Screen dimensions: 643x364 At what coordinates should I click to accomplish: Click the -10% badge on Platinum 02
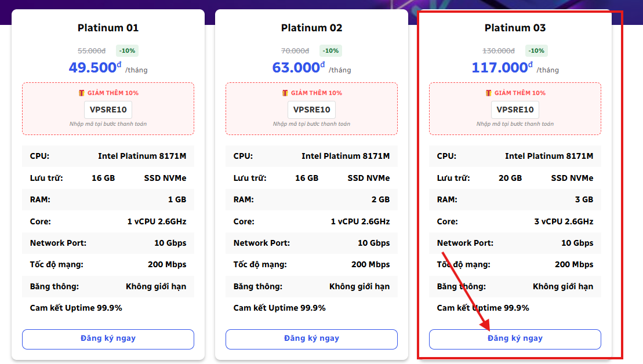[330, 50]
